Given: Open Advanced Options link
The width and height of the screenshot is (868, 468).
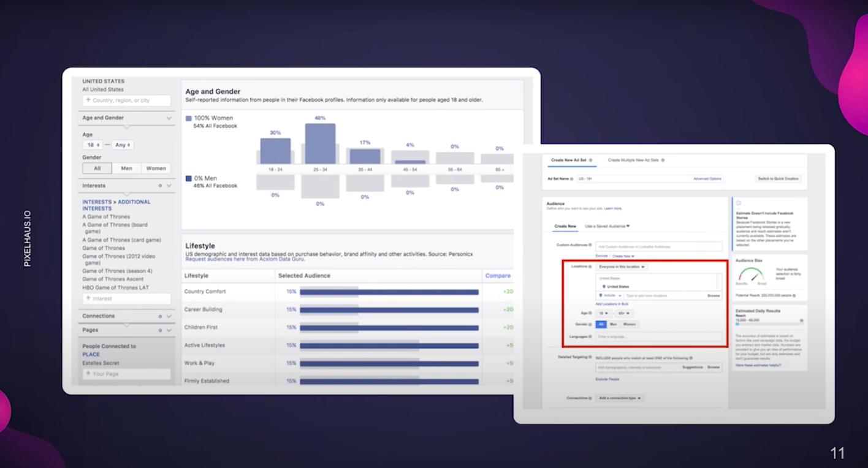Looking at the screenshot, I should (x=707, y=179).
